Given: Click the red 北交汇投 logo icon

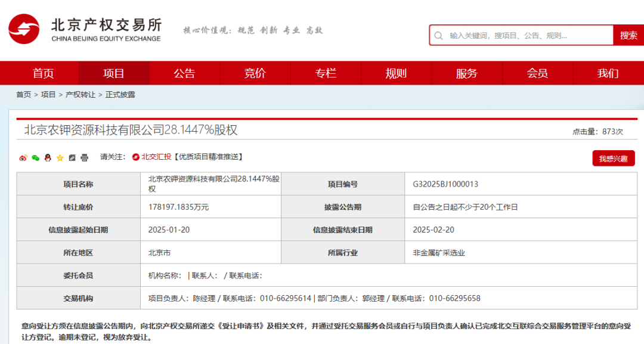Looking at the screenshot, I should click(x=135, y=157).
